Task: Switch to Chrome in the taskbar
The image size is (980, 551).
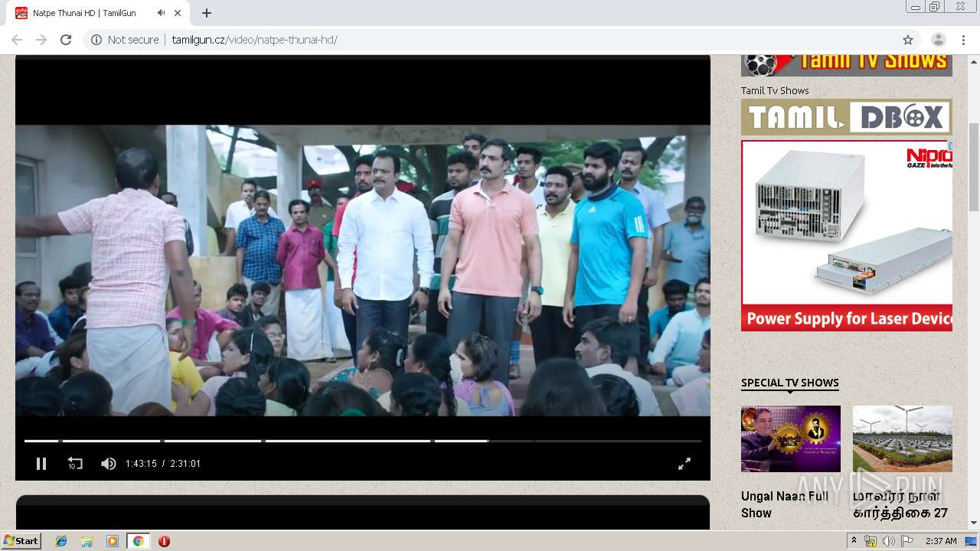Action: coord(138,541)
